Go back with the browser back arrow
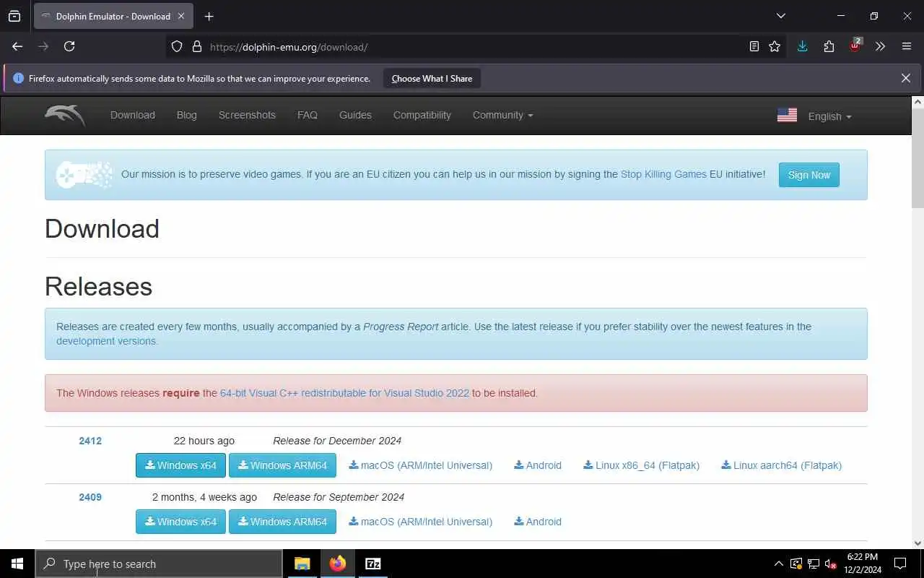Screen dimensions: 924x578 [17, 46]
